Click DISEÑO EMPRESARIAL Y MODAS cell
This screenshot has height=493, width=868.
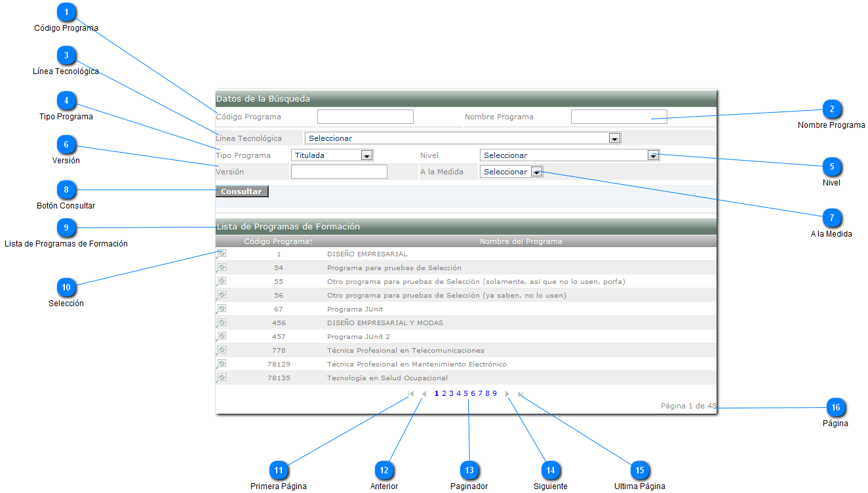pos(385,323)
